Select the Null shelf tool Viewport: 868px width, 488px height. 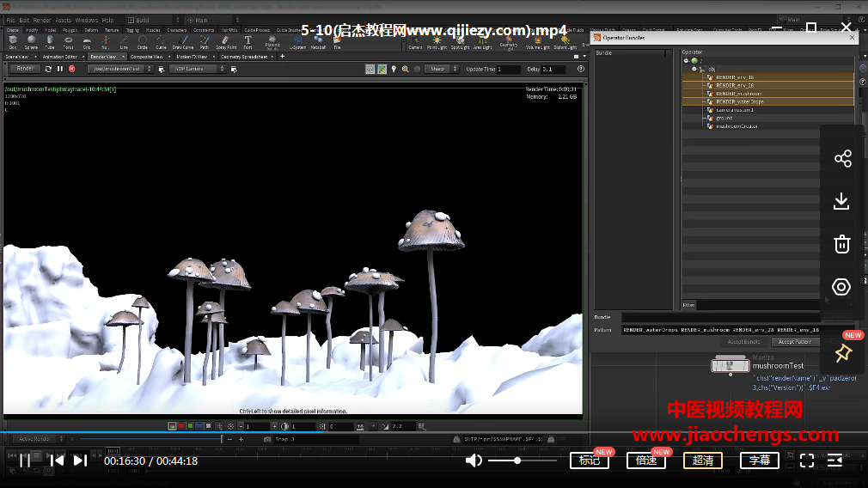pyautogui.click(x=105, y=42)
